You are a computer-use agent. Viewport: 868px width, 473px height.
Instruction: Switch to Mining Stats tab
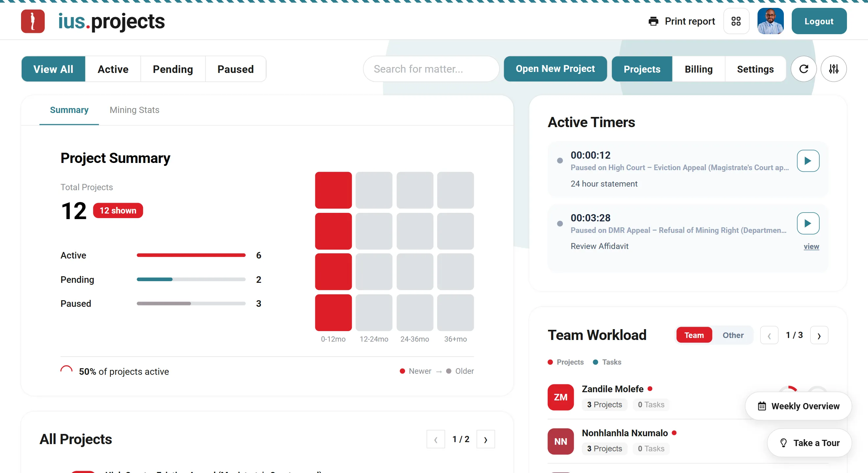(x=134, y=110)
